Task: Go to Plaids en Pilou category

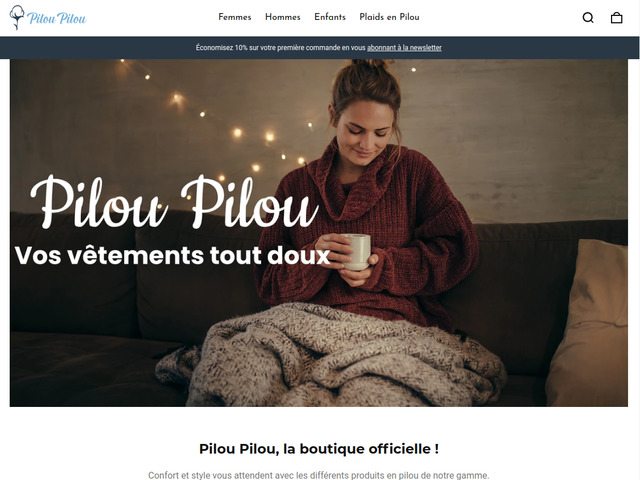Action: point(389,17)
